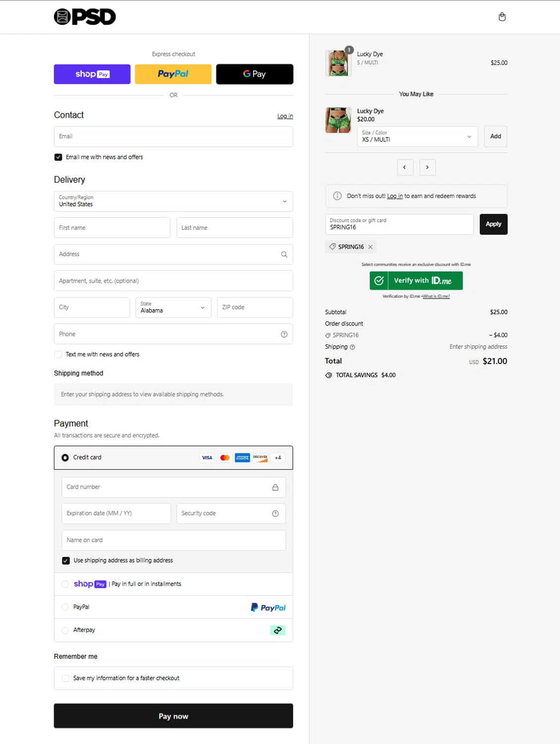
Task: Show next recommended product
Action: point(427,167)
